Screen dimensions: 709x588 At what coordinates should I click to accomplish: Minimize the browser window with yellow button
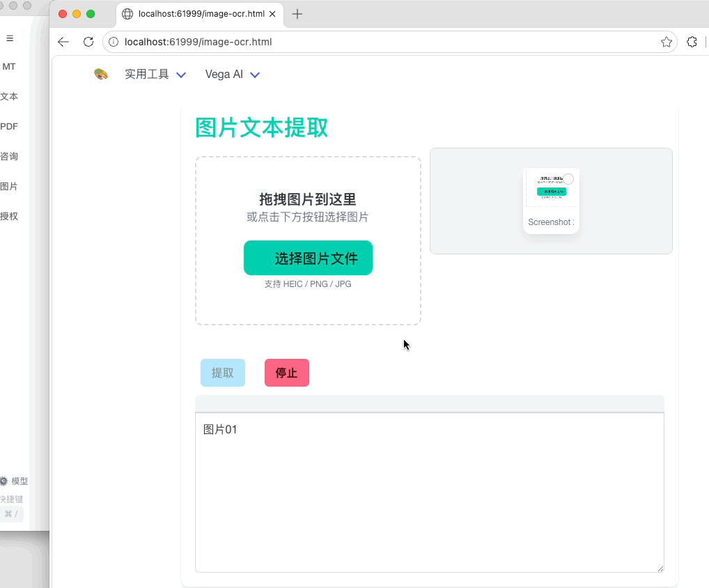pos(77,14)
